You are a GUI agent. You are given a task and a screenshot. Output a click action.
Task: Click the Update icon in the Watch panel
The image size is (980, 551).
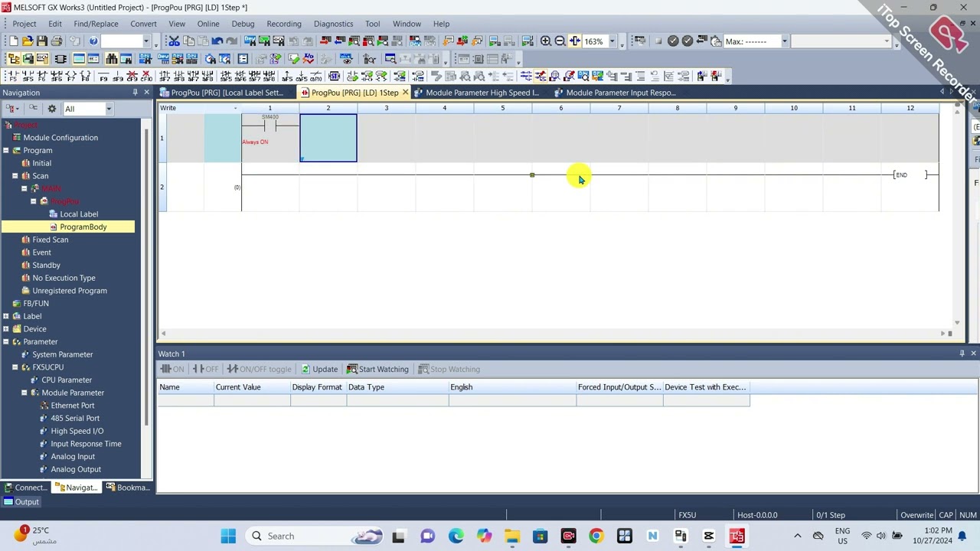click(x=305, y=369)
